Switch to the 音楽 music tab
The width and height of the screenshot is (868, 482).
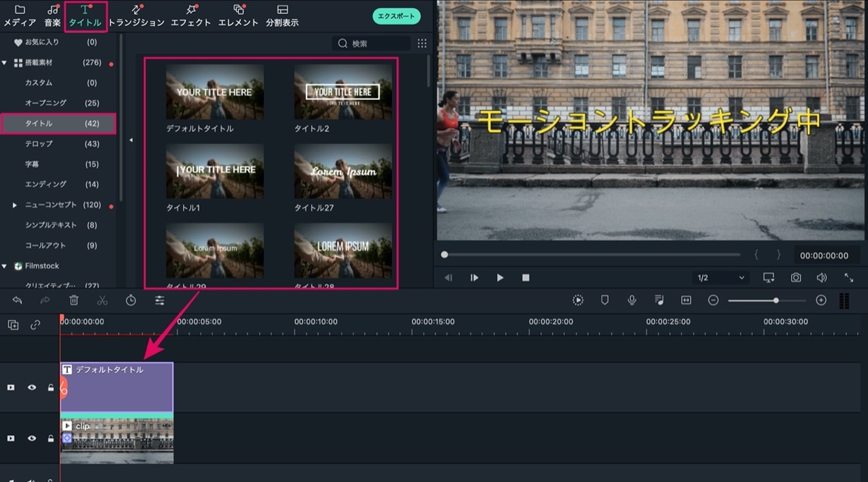(52, 15)
